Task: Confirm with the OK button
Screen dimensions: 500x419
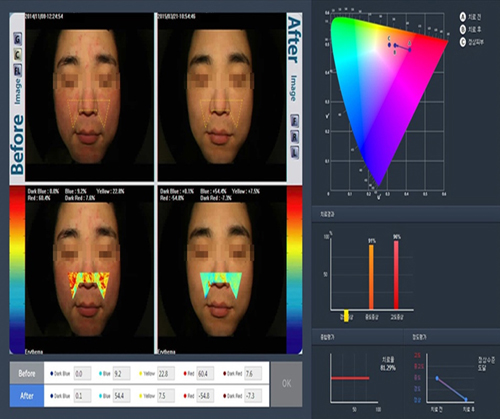Action: click(286, 384)
